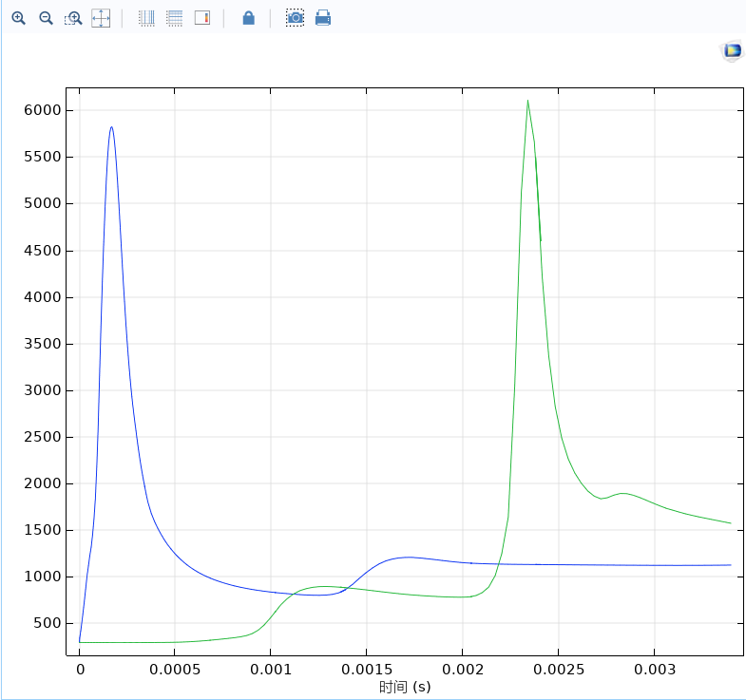
Task: Click the 0.003 x-axis tick label
Action: pos(654,669)
